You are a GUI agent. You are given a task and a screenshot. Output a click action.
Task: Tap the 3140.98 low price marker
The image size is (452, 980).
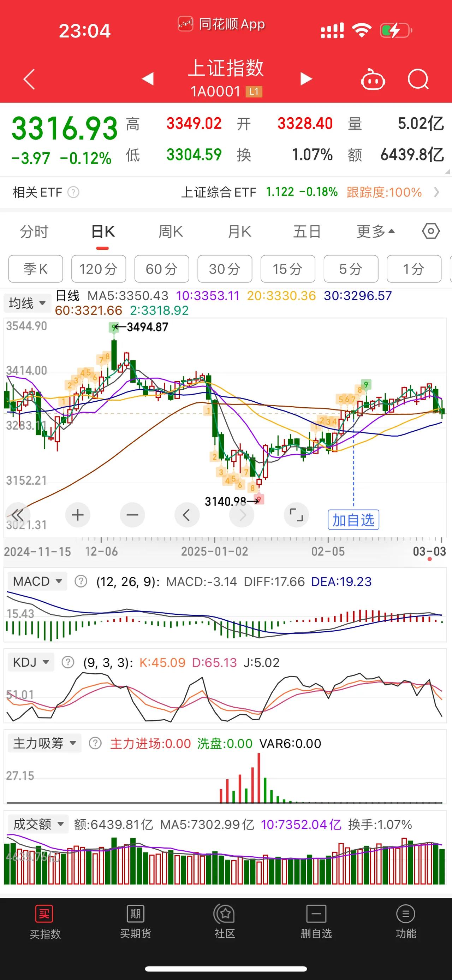[x=225, y=501]
